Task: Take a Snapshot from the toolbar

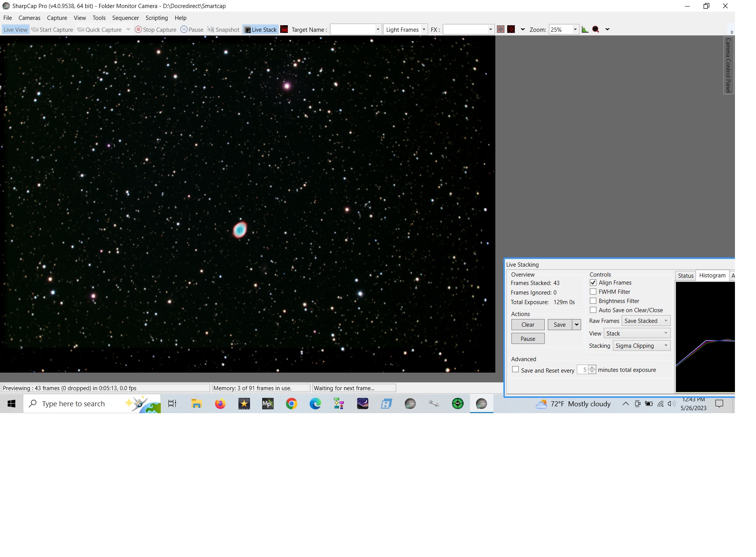Action: click(x=223, y=29)
